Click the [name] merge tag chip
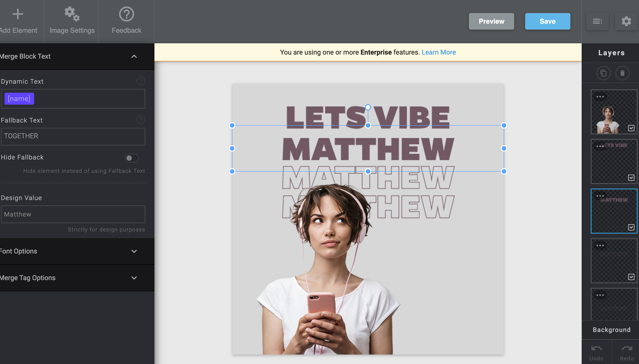 pyautogui.click(x=19, y=99)
